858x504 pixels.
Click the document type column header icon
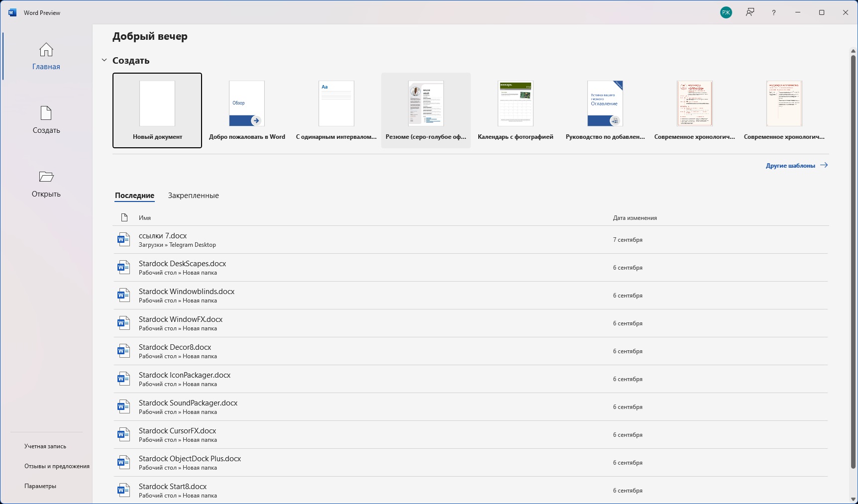click(x=124, y=217)
